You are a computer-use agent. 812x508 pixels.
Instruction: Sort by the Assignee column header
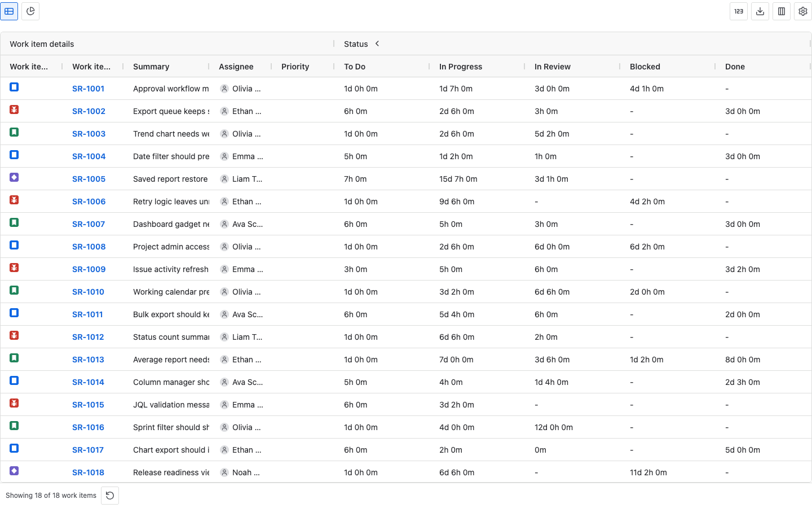(x=236, y=67)
